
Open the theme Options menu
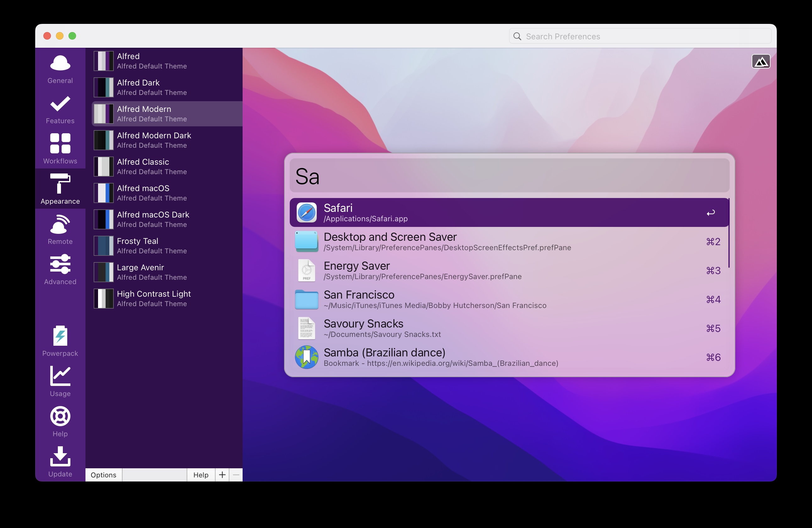(103, 475)
